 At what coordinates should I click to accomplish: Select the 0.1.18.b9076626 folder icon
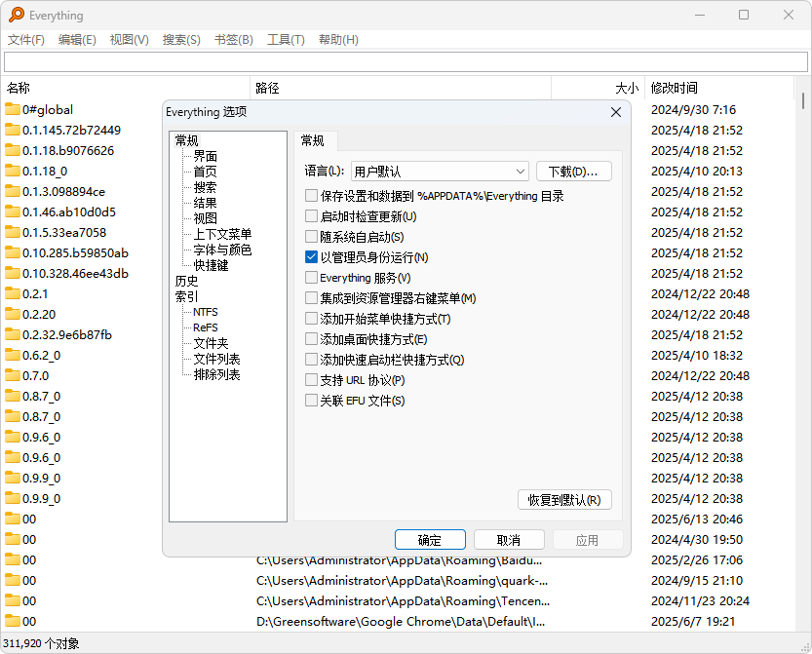point(13,150)
